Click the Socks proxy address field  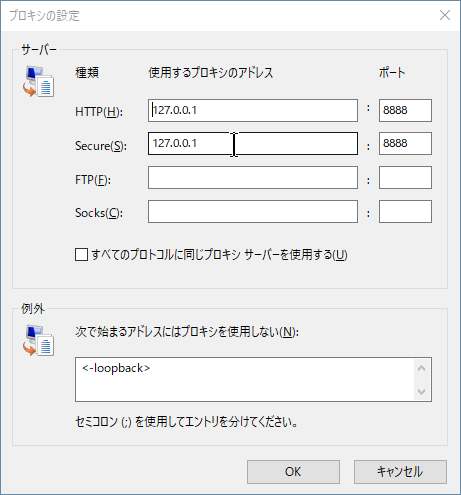pyautogui.click(x=253, y=211)
